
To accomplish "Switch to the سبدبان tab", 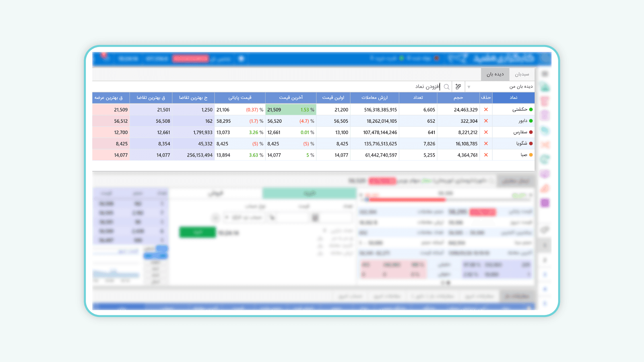I will tap(522, 74).
